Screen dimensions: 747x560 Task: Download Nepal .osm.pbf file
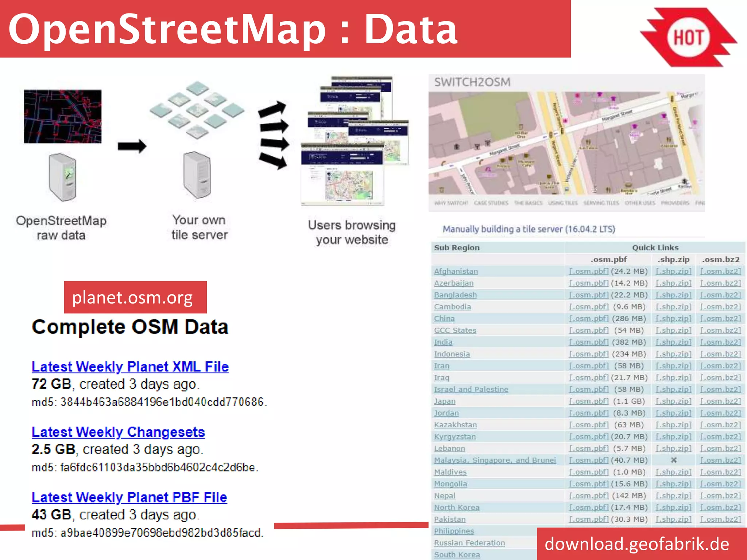pos(589,495)
